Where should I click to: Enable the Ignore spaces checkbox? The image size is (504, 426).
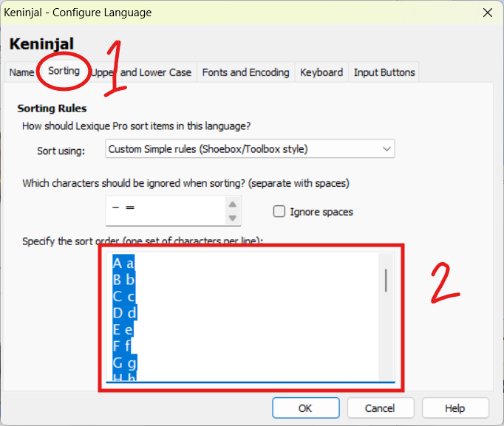click(x=279, y=212)
